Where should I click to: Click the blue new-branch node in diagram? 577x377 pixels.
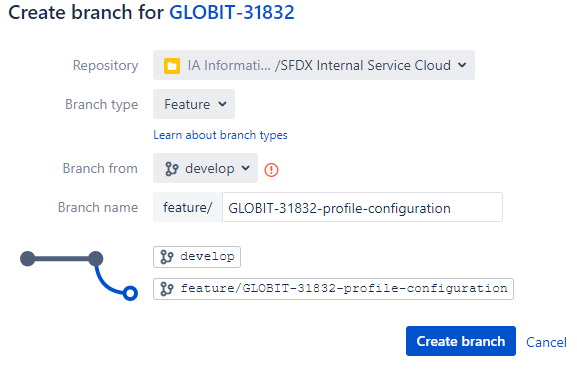(x=130, y=293)
